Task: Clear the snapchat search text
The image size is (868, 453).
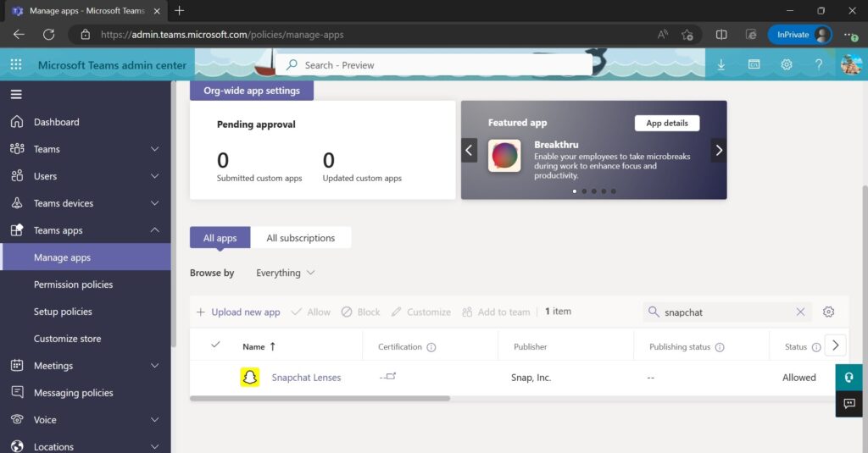Action: tap(800, 312)
